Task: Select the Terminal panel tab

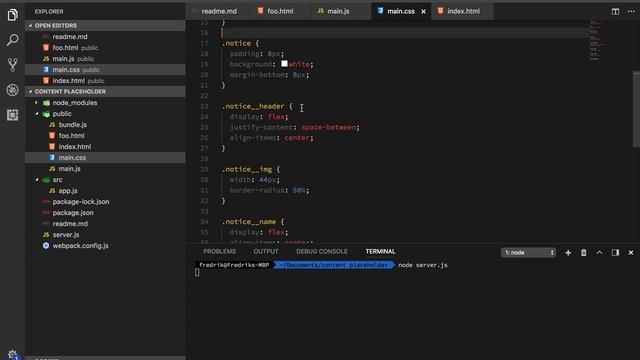Action: click(380, 251)
